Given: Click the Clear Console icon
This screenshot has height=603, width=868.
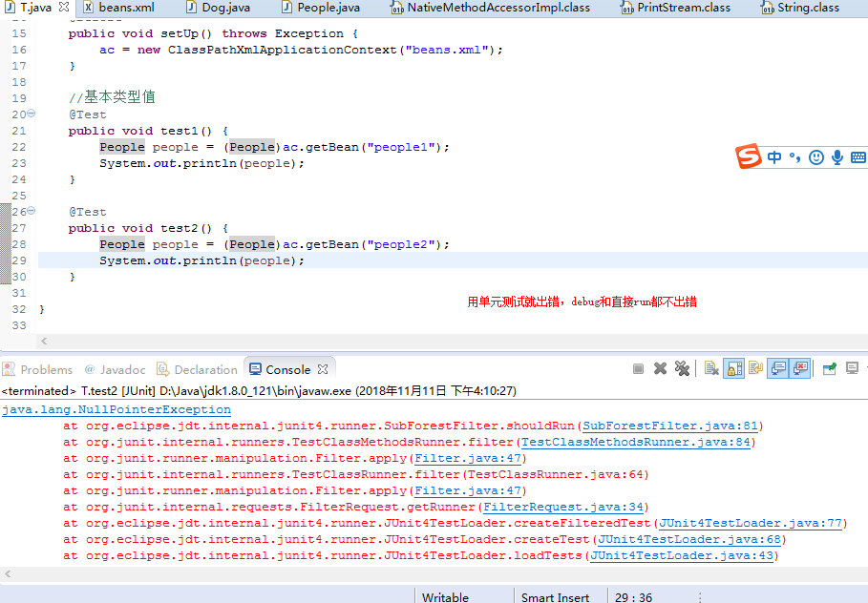Looking at the screenshot, I should tap(711, 368).
